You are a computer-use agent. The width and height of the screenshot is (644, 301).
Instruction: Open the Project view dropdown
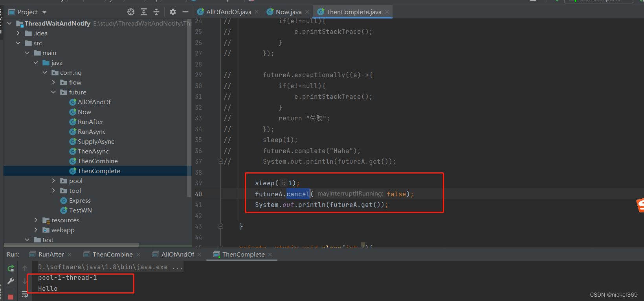tap(44, 12)
